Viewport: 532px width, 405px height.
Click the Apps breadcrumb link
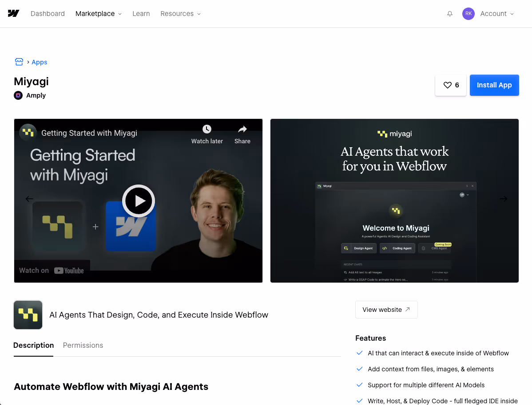40,62
